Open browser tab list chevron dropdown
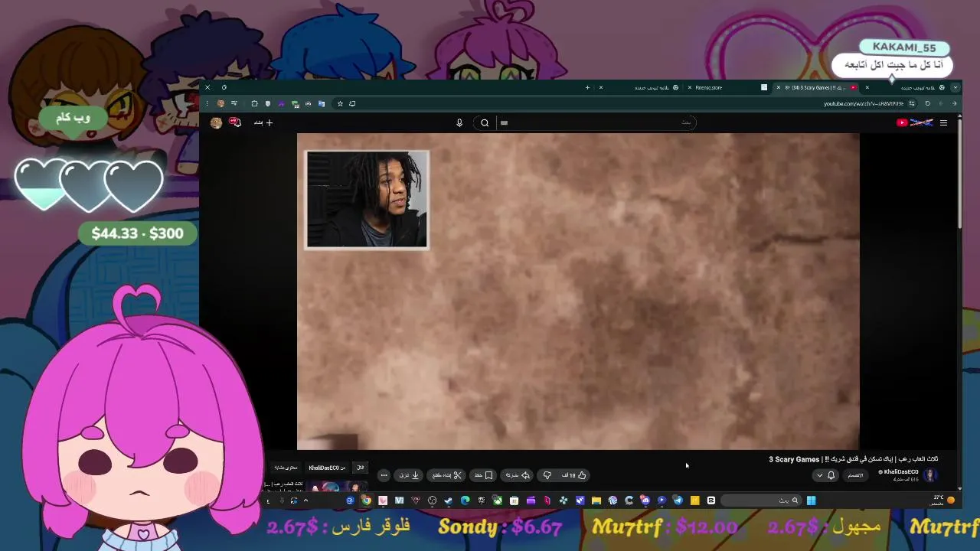Image resolution: width=980 pixels, height=551 pixels. point(955,87)
